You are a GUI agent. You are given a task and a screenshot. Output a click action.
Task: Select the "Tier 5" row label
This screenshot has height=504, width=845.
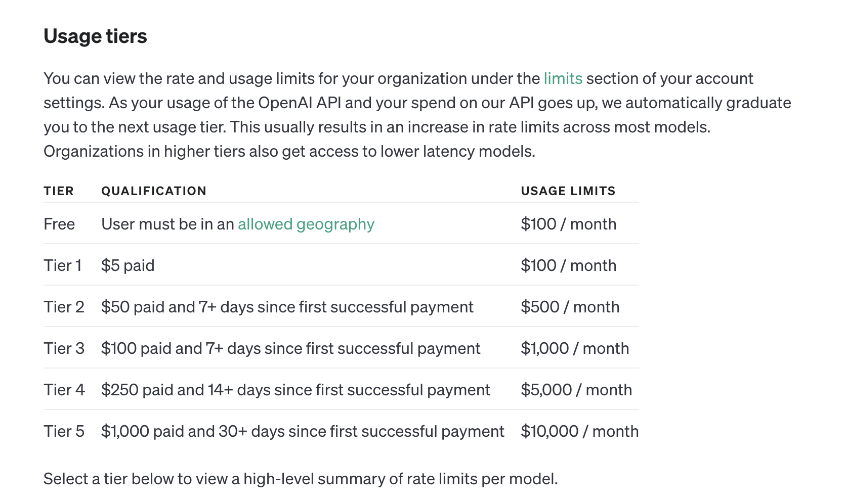(x=64, y=431)
